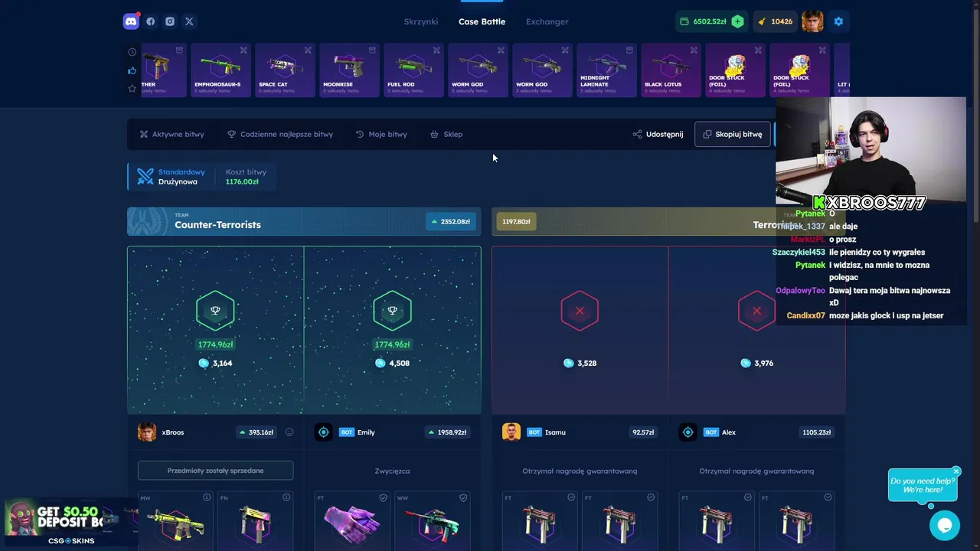Open the EMPHOROSAUR-S drop card
This screenshot has height=551, width=980.
220,70
